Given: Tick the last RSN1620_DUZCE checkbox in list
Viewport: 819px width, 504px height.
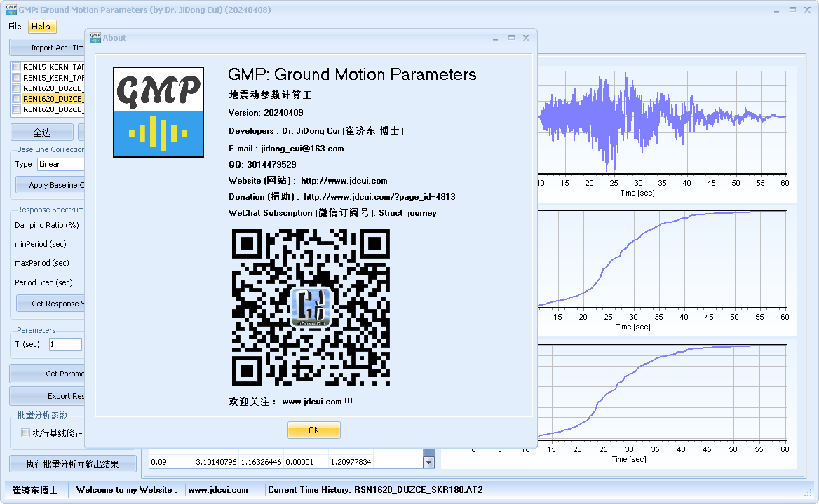Looking at the screenshot, I should coord(17,109).
